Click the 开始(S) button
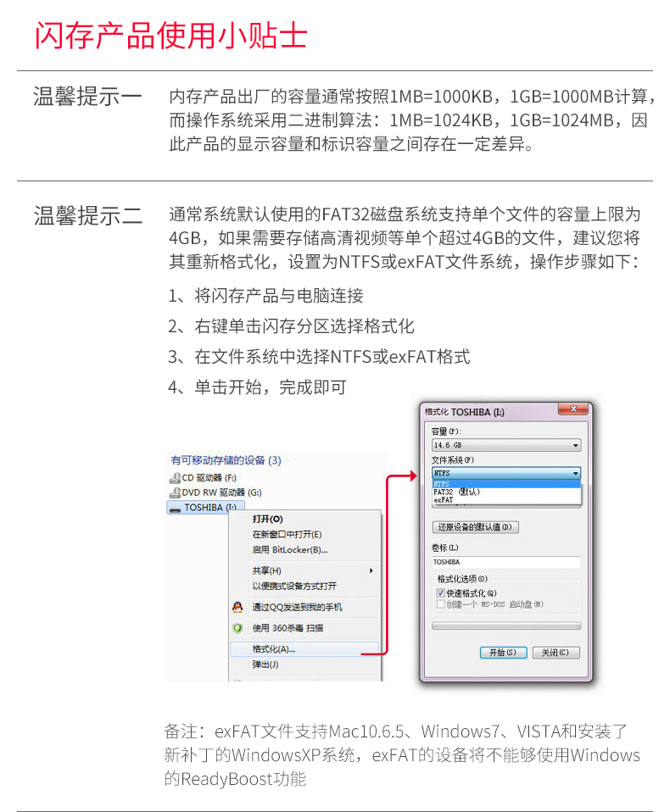 pyautogui.click(x=503, y=653)
